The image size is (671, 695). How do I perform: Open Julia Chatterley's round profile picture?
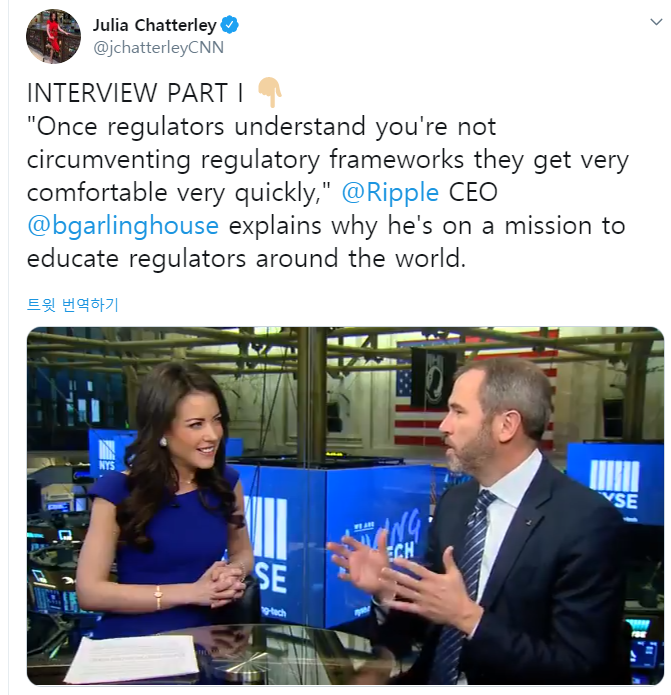(x=54, y=36)
